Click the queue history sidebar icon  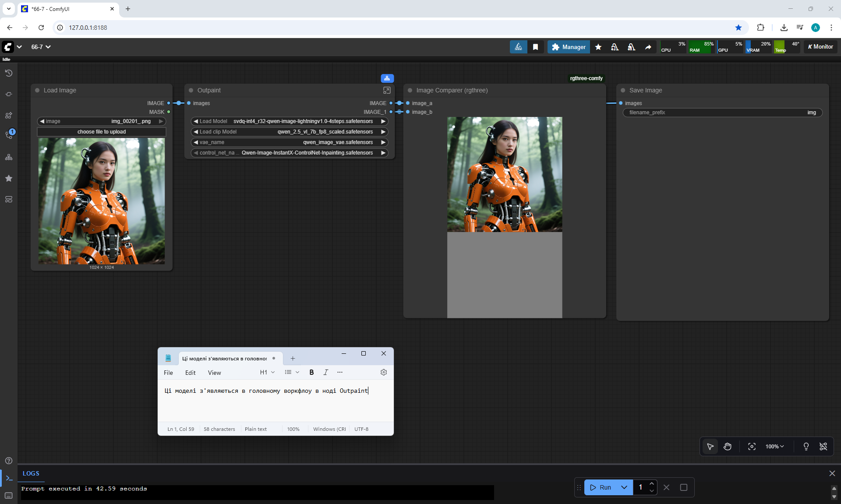click(9, 73)
